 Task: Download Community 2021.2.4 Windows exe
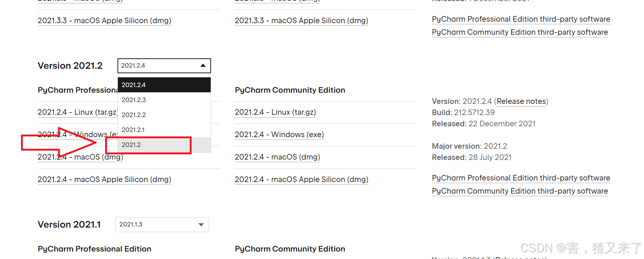click(279, 135)
